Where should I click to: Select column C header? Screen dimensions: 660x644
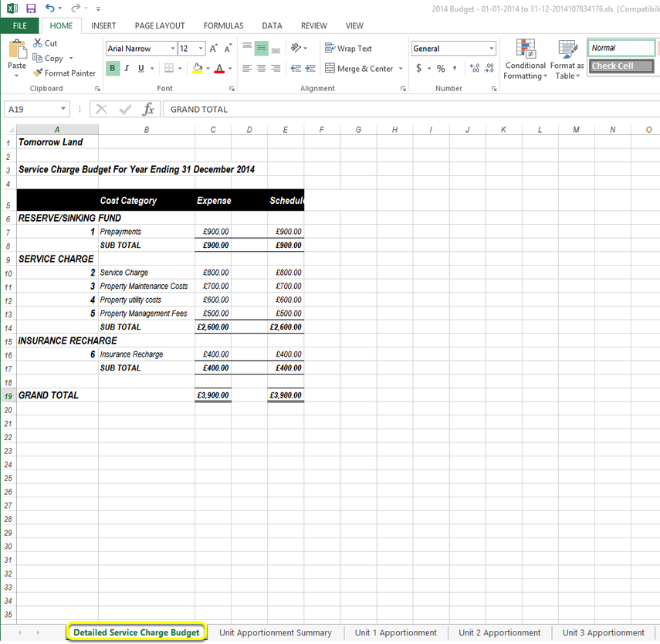213,130
